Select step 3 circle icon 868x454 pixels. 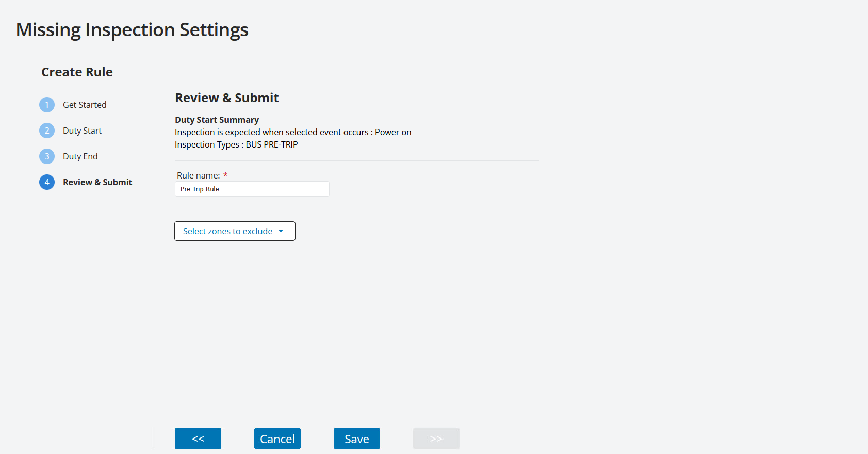pos(47,156)
